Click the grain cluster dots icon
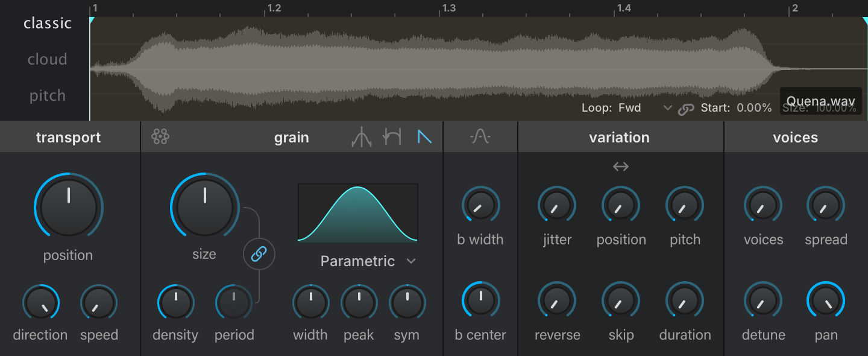This screenshot has width=868, height=356. click(x=160, y=137)
